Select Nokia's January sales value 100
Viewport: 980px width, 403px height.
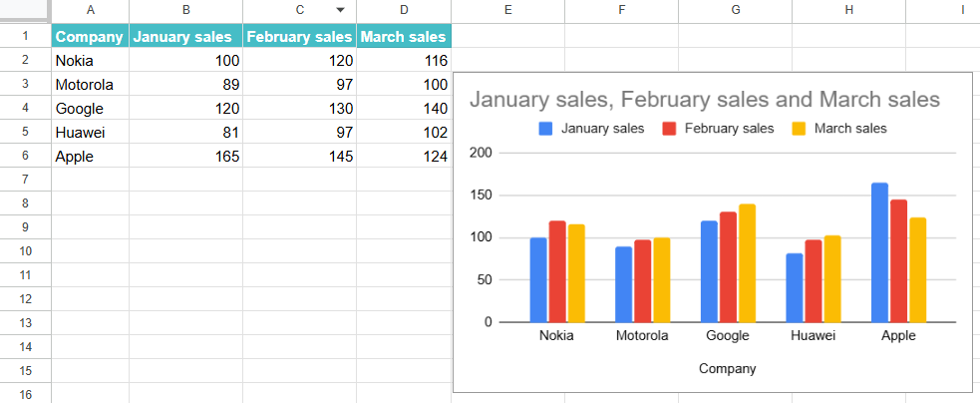186,61
